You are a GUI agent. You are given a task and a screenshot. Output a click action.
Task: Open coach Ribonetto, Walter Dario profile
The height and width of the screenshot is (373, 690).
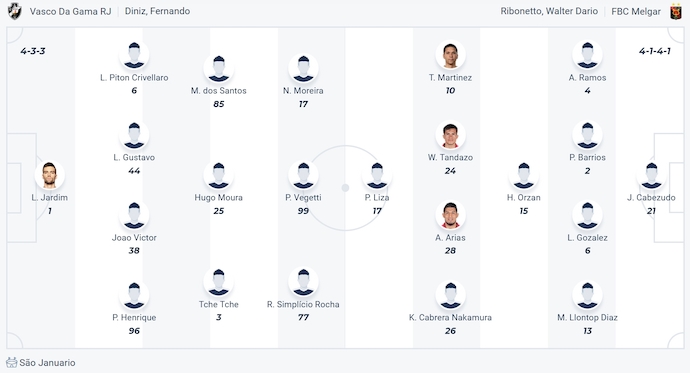(549, 11)
